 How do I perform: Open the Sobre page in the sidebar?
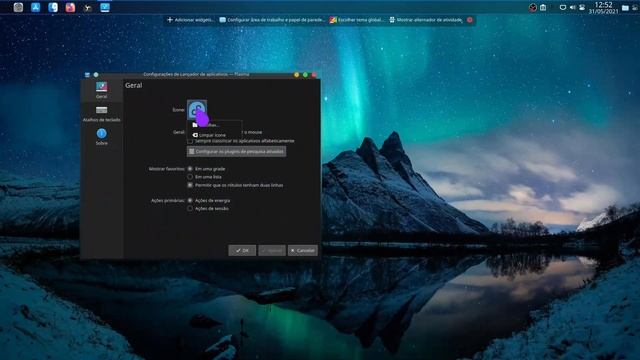pos(102,137)
